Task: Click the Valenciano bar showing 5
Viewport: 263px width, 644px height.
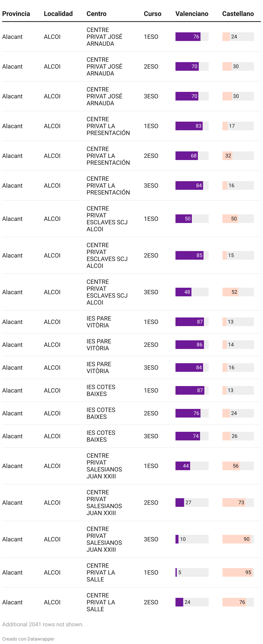Action: coord(176,572)
